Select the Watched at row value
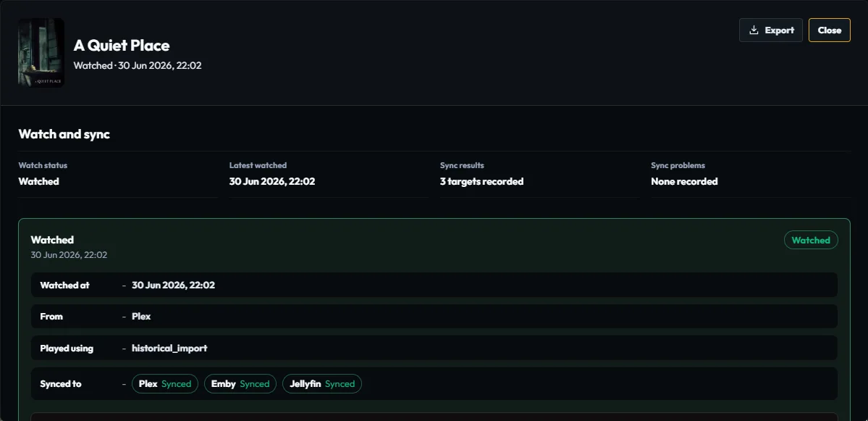 click(x=173, y=285)
